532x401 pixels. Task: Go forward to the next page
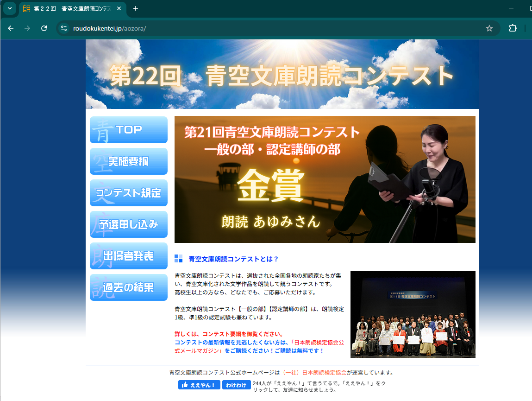(x=27, y=28)
